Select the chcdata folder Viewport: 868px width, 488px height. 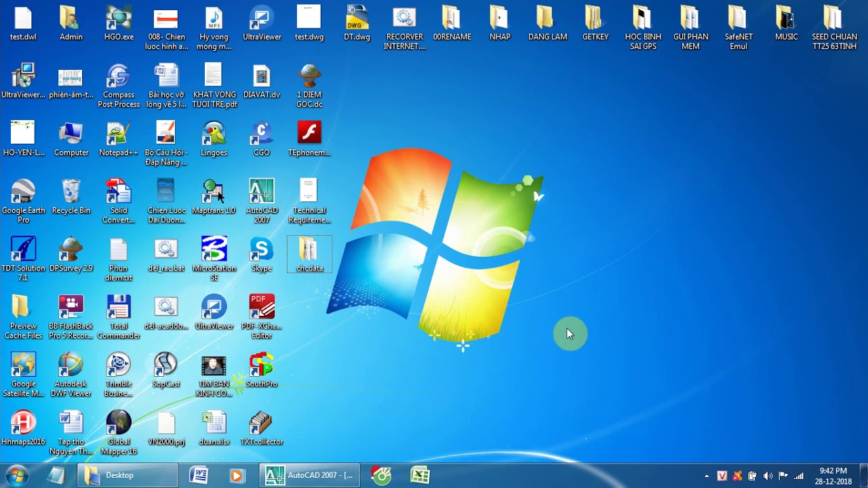[309, 254]
